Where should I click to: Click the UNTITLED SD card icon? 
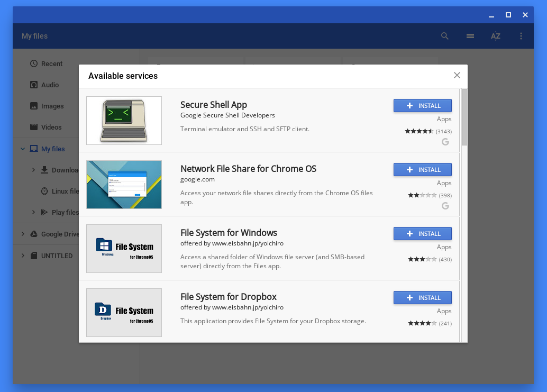pos(34,256)
